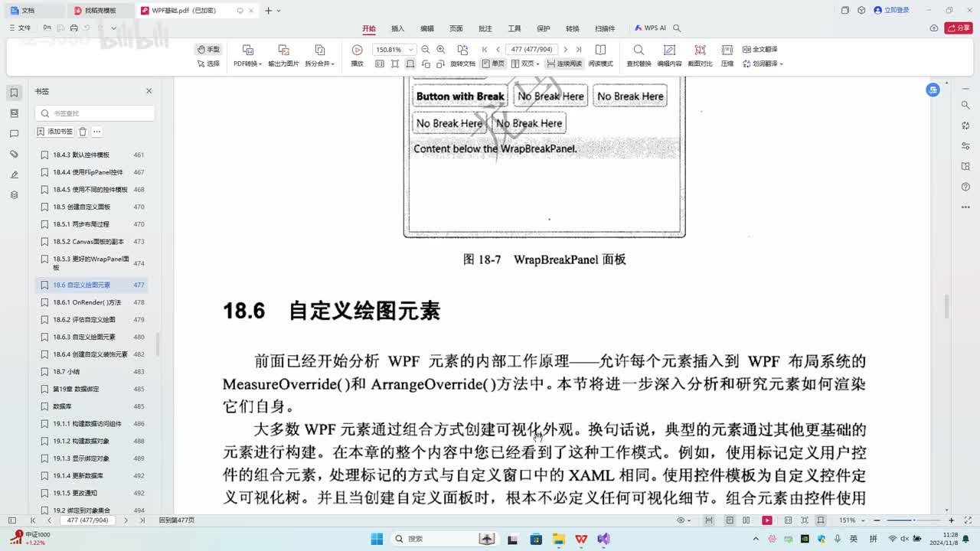This screenshot has height=551, width=980.
Task: Select the hand (手型) tool
Action: (207, 49)
